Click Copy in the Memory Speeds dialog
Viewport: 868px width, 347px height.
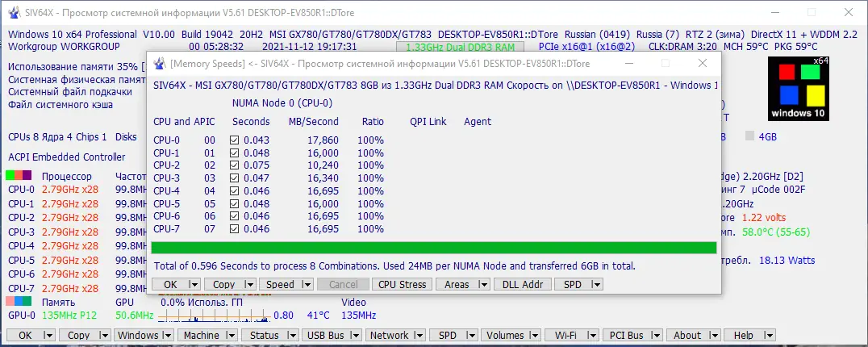tap(230, 285)
